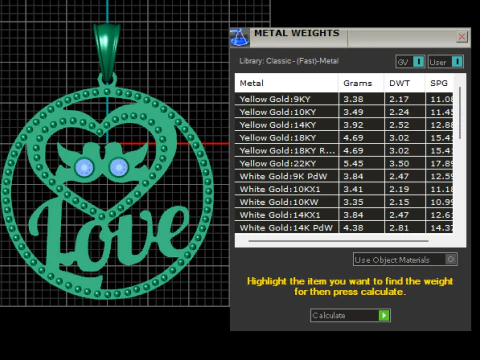The height and width of the screenshot is (360, 480).
Task: Select White Gold:14K PdW row
Action: 344,228
